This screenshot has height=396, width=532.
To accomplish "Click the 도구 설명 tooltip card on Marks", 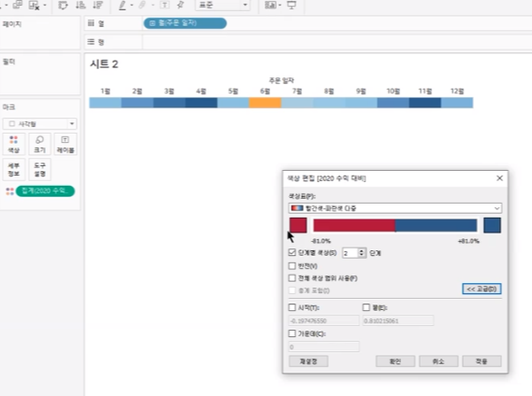I will click(x=39, y=169).
